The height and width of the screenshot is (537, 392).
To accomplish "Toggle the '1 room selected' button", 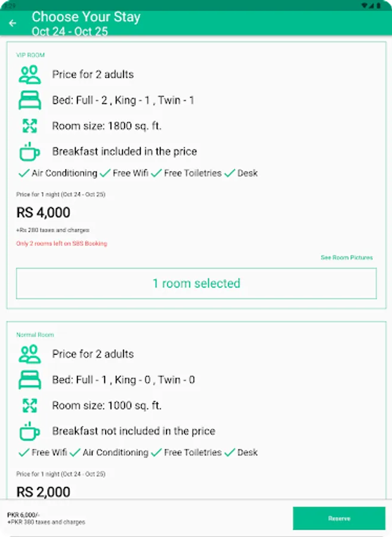I will [x=196, y=283].
